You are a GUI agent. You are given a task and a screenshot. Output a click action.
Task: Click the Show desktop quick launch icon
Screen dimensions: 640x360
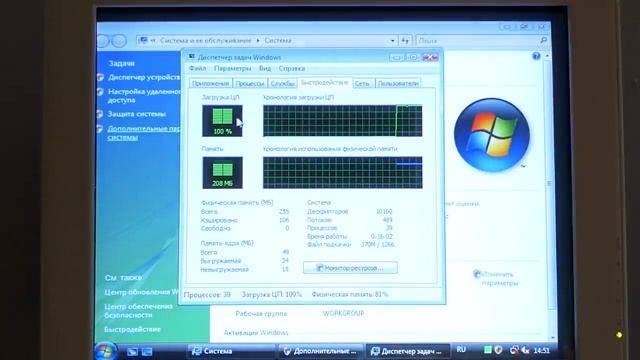[x=132, y=351]
